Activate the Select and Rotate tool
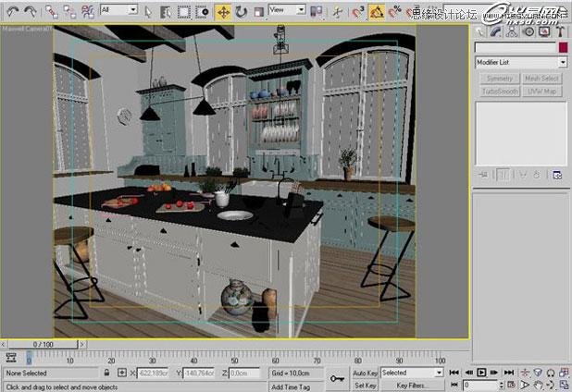 point(241,12)
